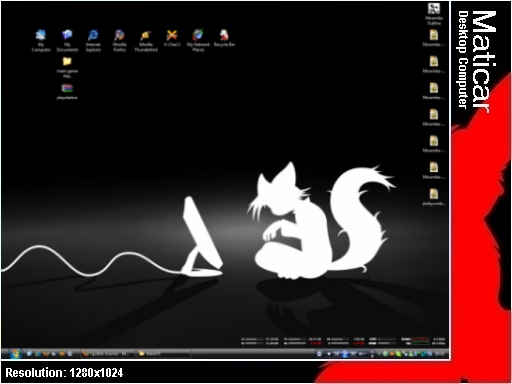The image size is (512, 384).
Task: Select the Mozilla Firefox desktop icon
Action: click(119, 40)
